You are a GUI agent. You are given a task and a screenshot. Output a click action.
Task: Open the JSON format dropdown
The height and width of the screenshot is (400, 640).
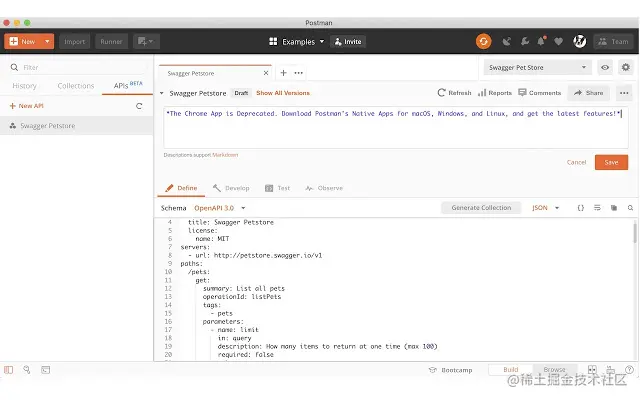545,208
